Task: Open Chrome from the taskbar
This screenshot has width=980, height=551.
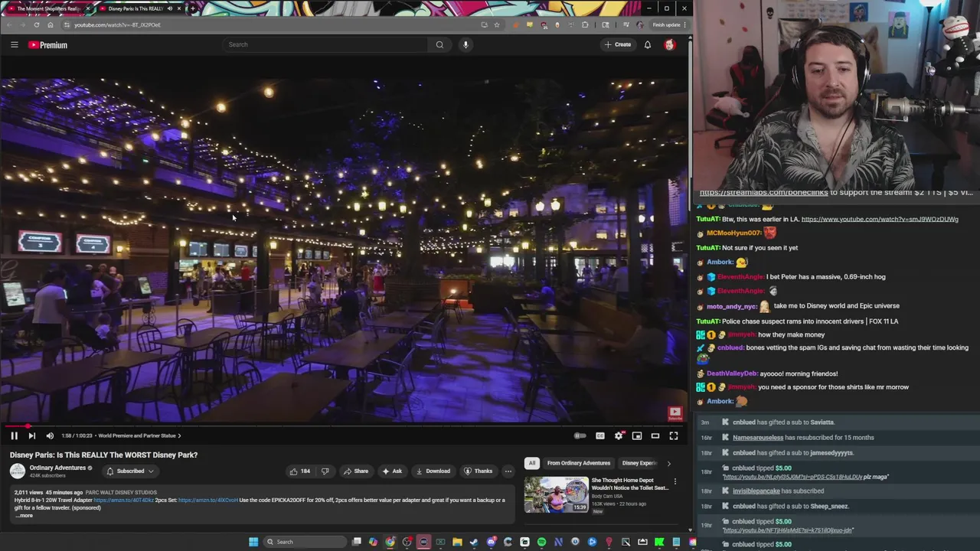Action: click(390, 542)
